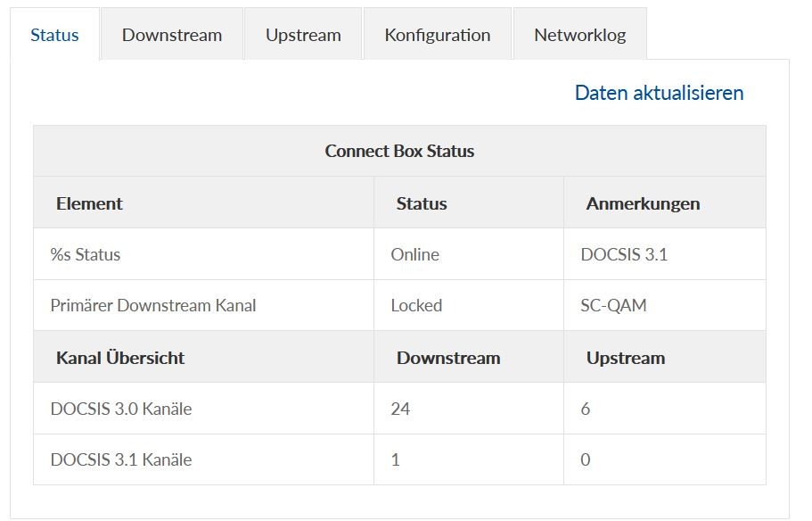Click downstream value 24 for DOCSIS 3.0
This screenshot has height=521, width=812.
click(x=400, y=409)
